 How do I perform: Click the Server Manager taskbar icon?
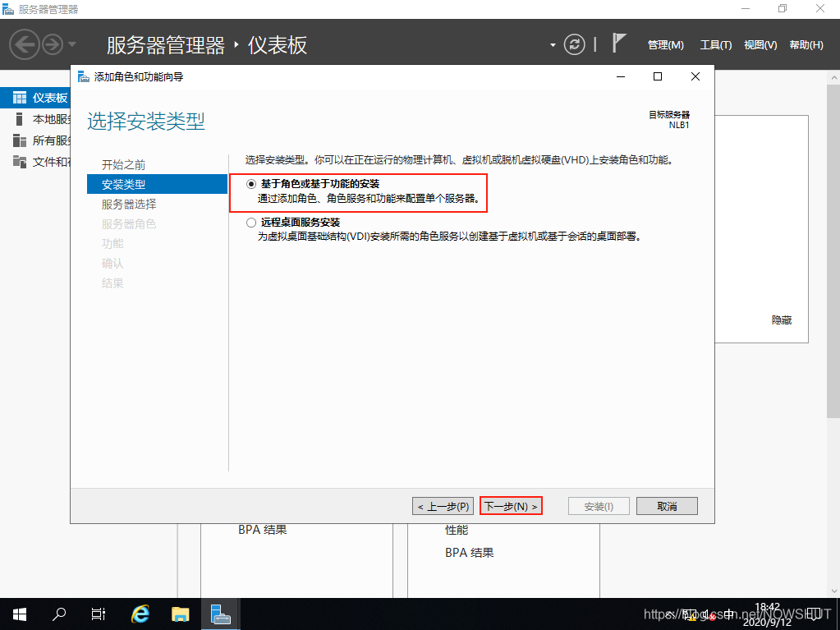[x=220, y=614]
